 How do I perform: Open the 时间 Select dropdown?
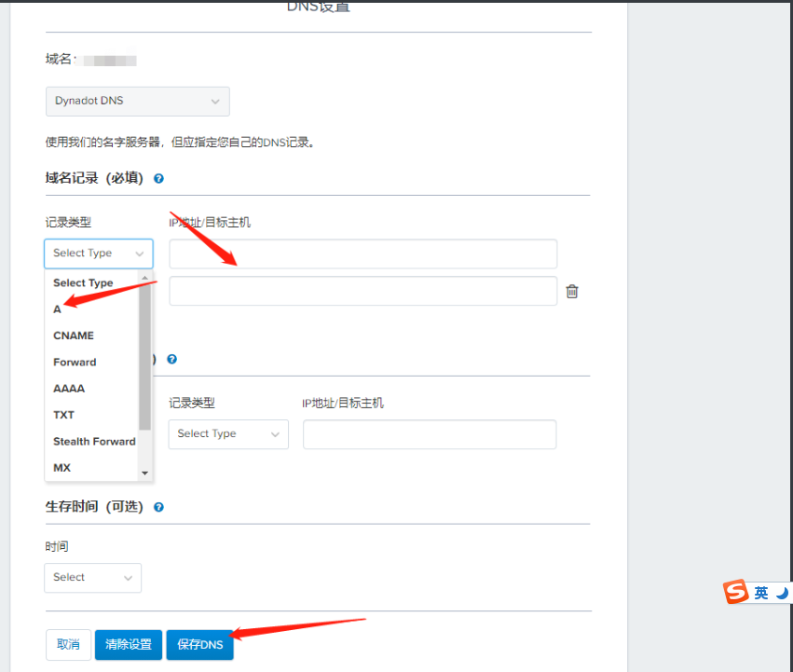[x=92, y=578]
